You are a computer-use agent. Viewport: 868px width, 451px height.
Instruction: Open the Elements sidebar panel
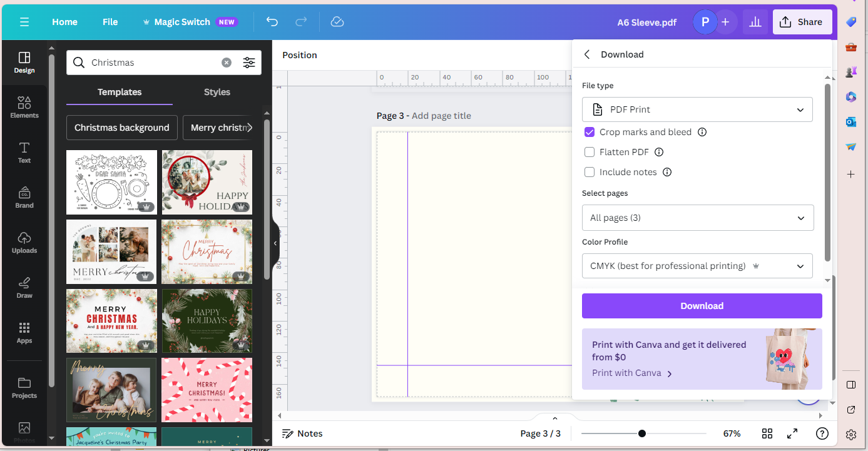[24, 108]
